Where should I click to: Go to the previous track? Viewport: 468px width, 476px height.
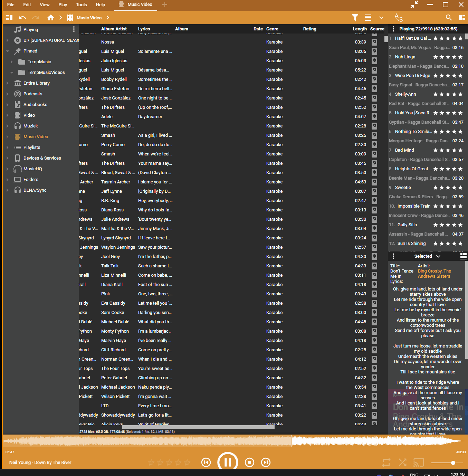[x=206, y=462]
